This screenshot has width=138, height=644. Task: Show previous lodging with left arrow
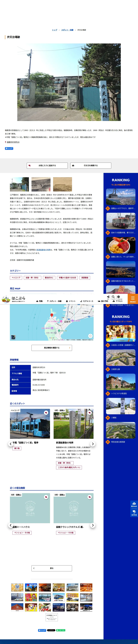11,525
